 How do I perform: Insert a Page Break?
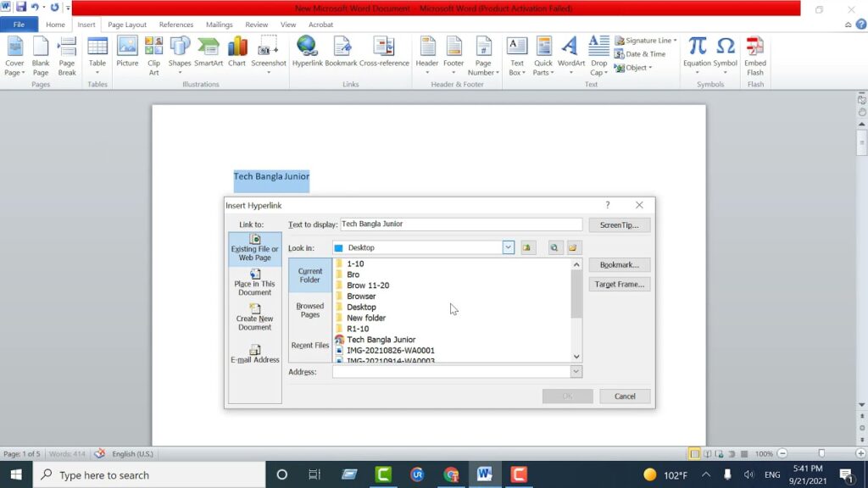[x=67, y=56]
